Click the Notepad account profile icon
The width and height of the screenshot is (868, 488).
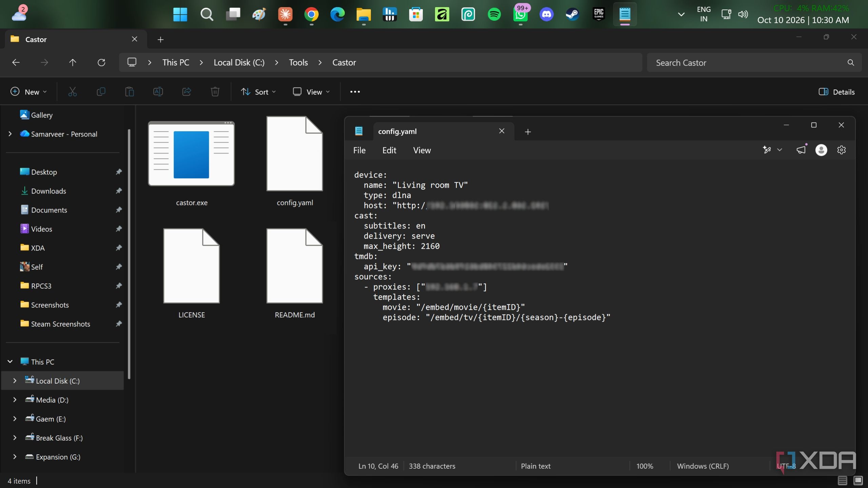pos(821,150)
